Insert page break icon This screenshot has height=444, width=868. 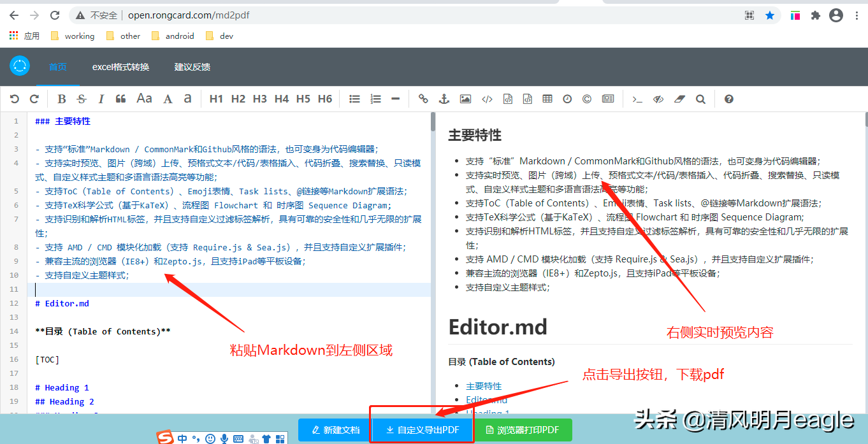tap(608, 99)
